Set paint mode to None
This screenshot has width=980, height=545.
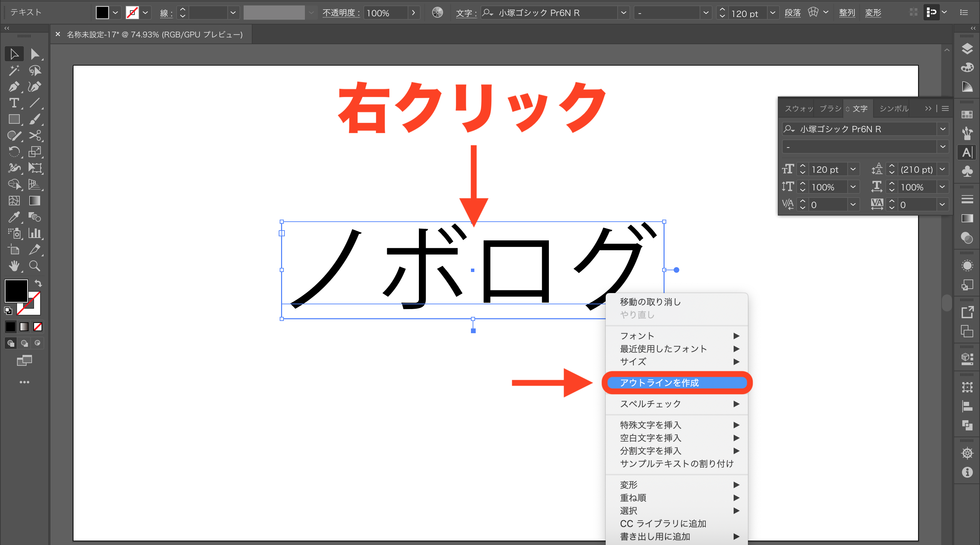point(38,326)
